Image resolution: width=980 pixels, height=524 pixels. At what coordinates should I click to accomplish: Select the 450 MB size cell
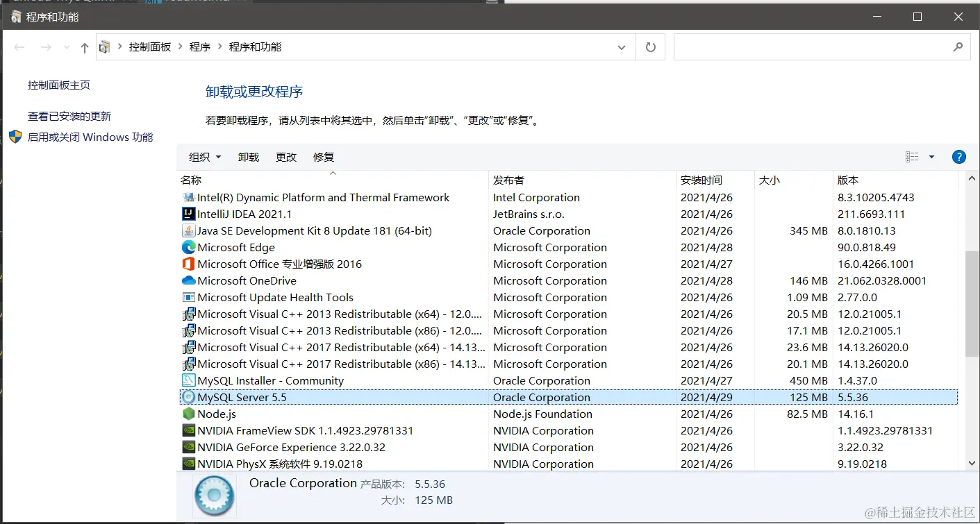[808, 380]
